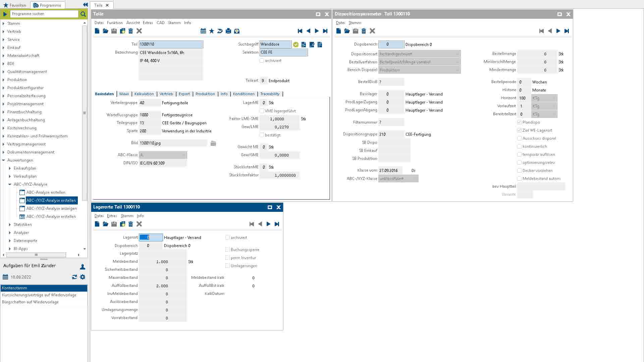The image size is (644, 362).
Task: Delete trash icon in Teile toolbar
Action: [131, 31]
